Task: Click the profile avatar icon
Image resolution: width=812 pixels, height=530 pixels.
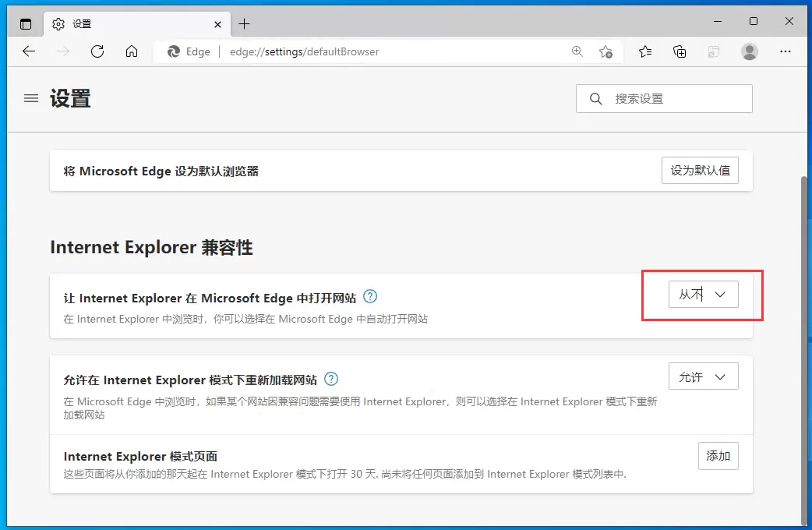Action: click(x=749, y=51)
